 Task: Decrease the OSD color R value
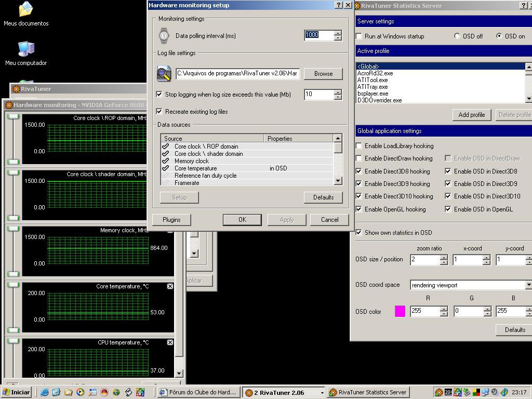444,314
